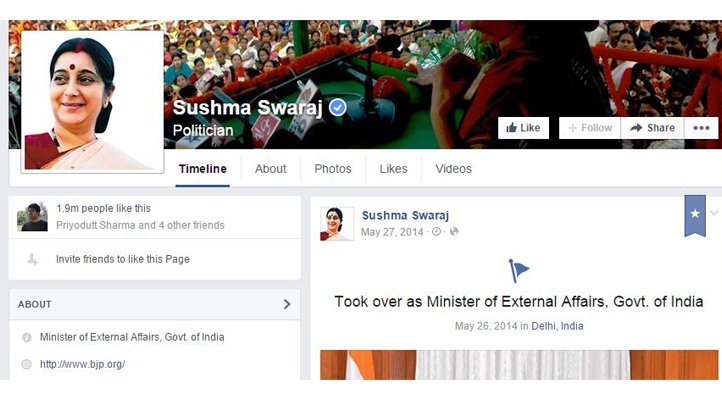Viewport: 722px width, 400px height.
Task: Click the blue verified badge icon
Action: click(x=338, y=108)
